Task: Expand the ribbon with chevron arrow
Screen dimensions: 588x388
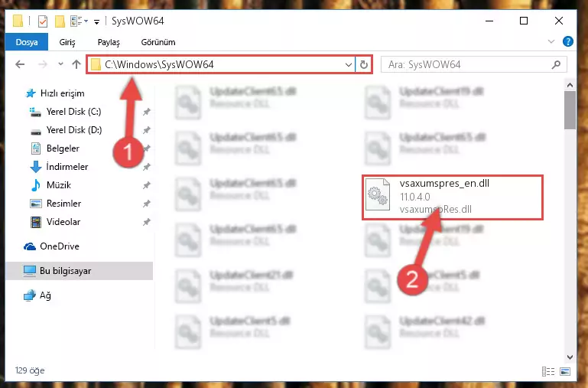Action: point(551,41)
